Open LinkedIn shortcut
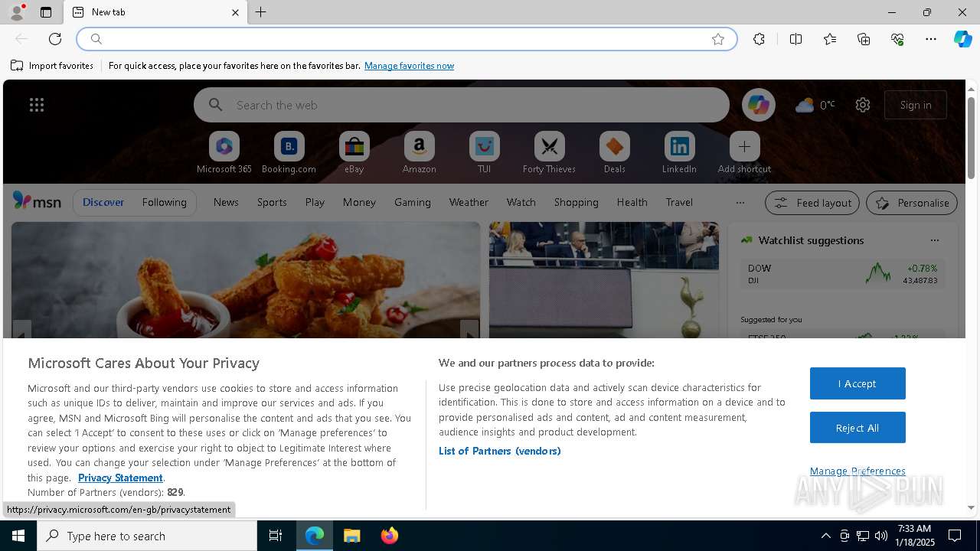Screen dimensions: 980x551 [679, 153]
